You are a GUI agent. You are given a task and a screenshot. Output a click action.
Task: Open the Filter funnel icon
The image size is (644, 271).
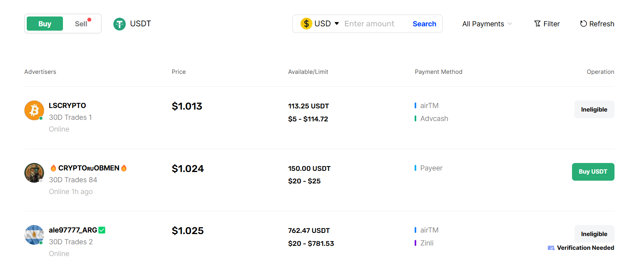coord(537,24)
